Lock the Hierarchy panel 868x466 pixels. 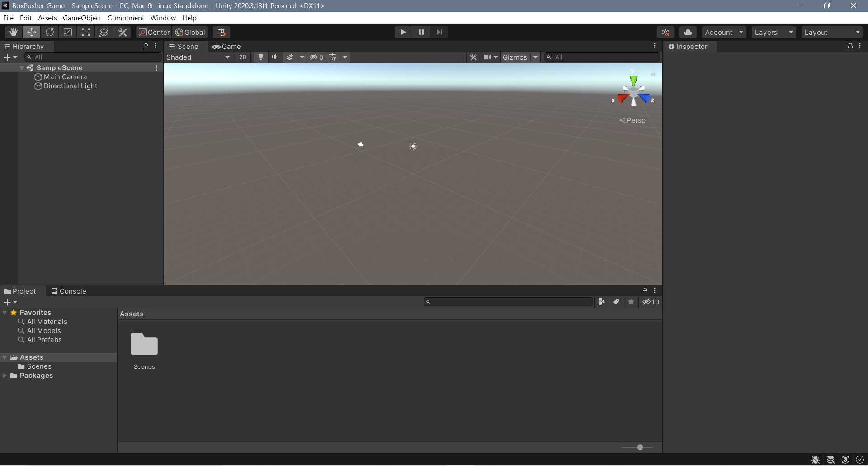coord(146,46)
